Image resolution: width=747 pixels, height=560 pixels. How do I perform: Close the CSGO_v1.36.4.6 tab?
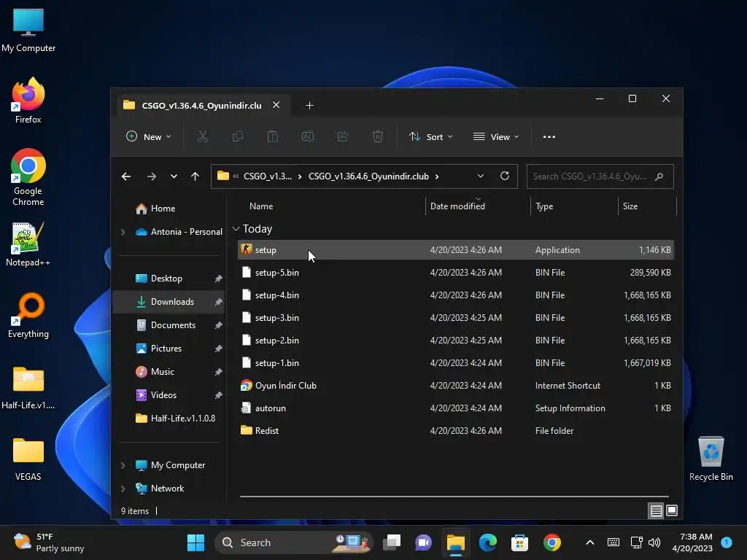pos(276,105)
